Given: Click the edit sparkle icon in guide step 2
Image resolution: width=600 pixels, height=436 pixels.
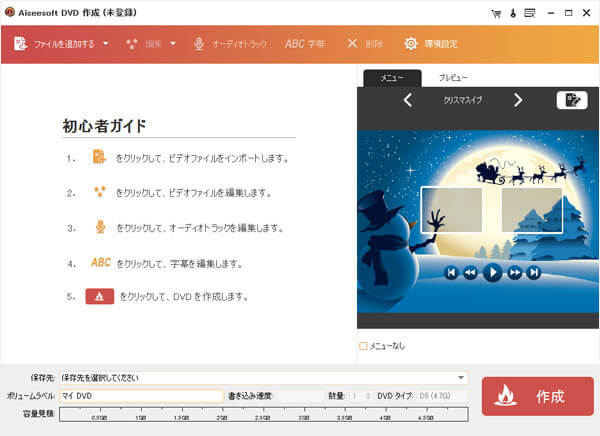Looking at the screenshot, I should (x=100, y=191).
